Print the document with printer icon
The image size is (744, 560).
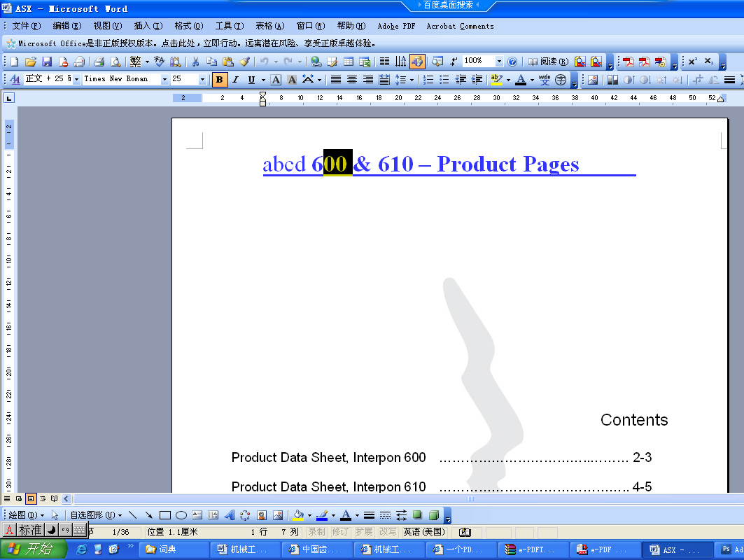pos(99,62)
